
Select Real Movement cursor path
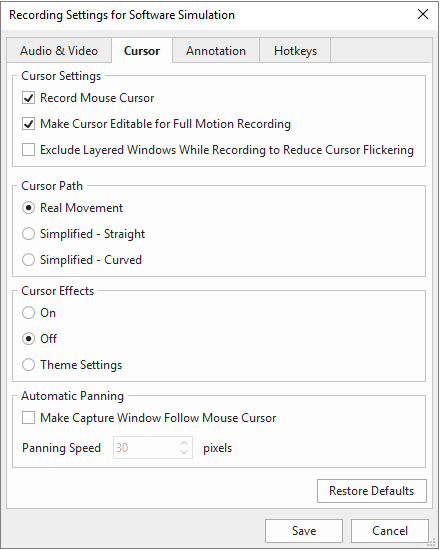coord(28,208)
